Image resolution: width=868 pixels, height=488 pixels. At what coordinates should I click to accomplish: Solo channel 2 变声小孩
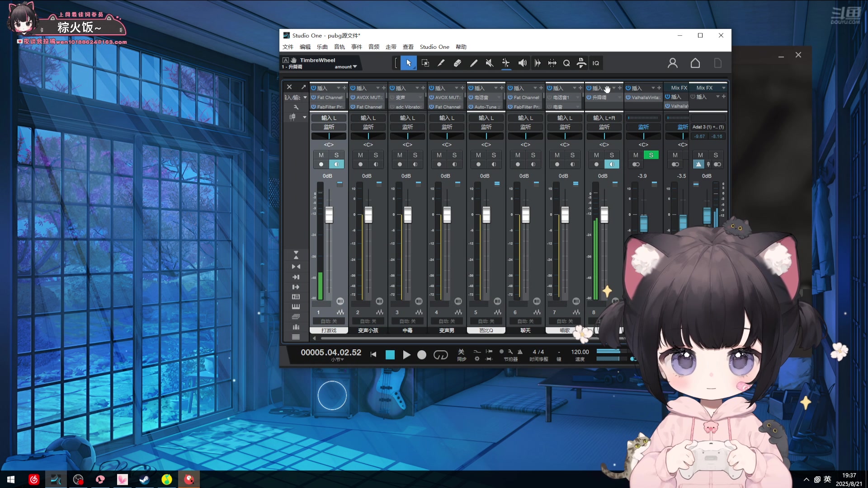point(376,155)
